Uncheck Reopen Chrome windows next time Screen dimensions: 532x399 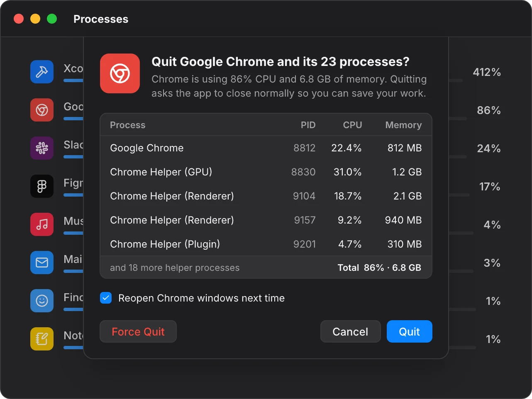106,298
